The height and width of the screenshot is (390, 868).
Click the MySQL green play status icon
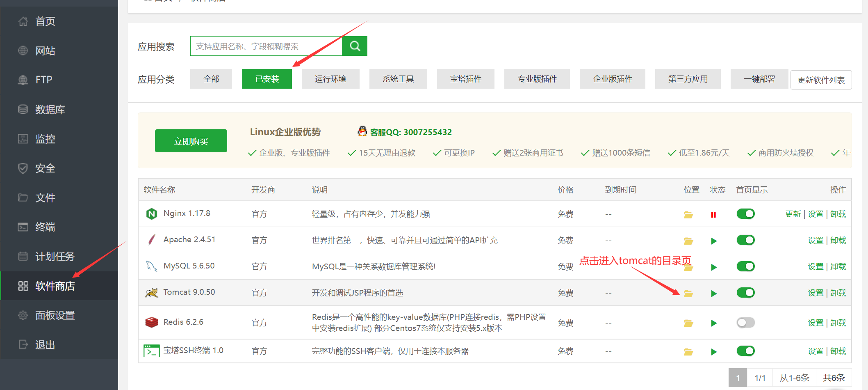point(714,267)
